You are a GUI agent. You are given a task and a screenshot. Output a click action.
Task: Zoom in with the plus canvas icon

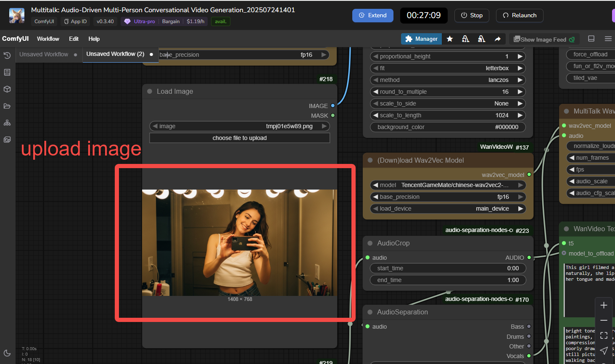coord(604,305)
